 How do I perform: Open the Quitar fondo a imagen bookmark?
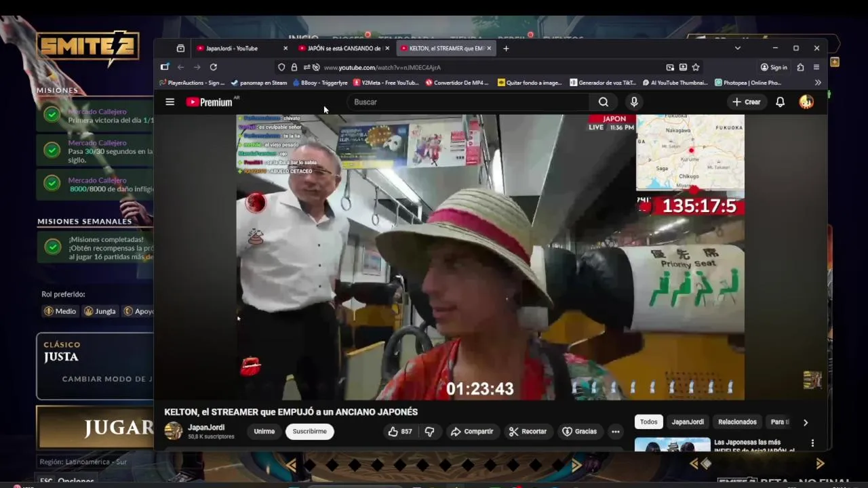coord(530,83)
